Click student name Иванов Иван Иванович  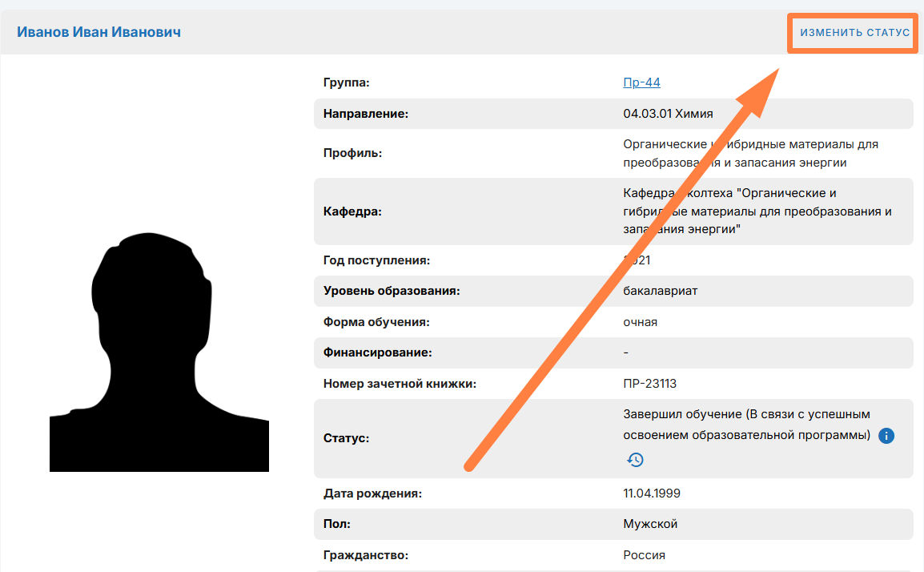[x=98, y=32]
